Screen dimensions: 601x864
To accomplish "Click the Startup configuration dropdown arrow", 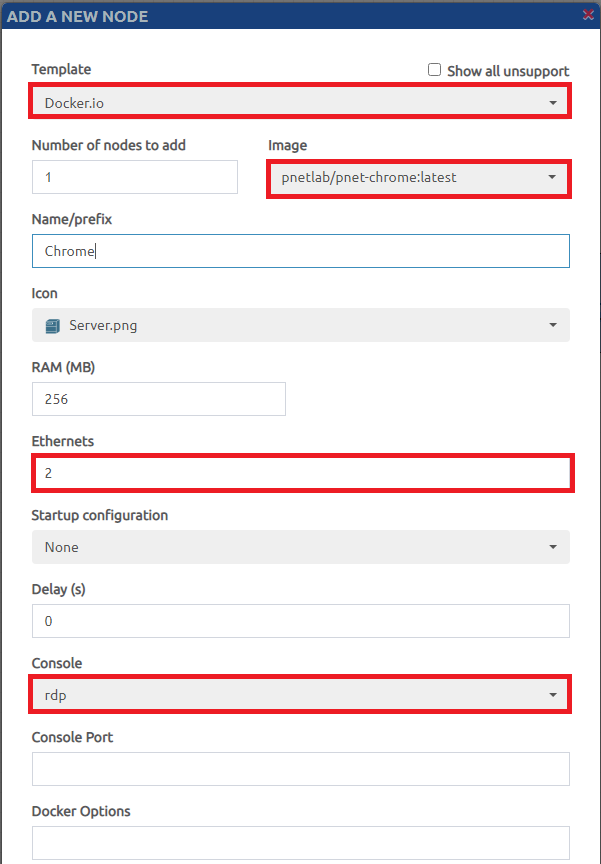I will 553,548.
